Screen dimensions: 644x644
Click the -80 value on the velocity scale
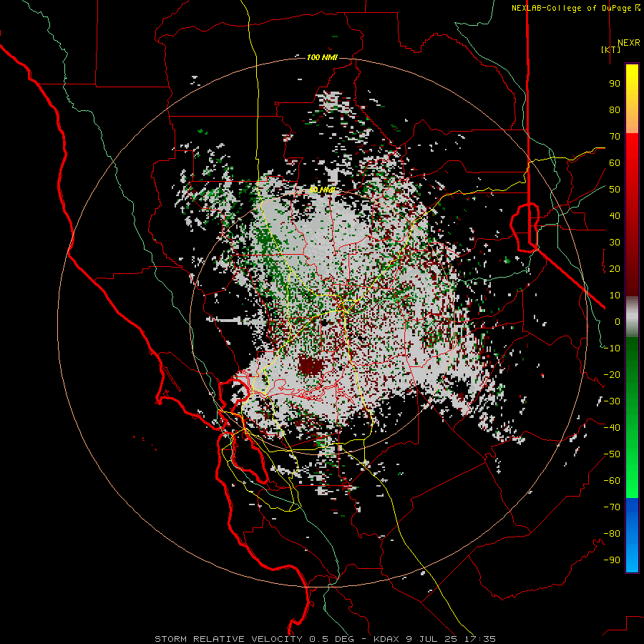[x=612, y=534]
